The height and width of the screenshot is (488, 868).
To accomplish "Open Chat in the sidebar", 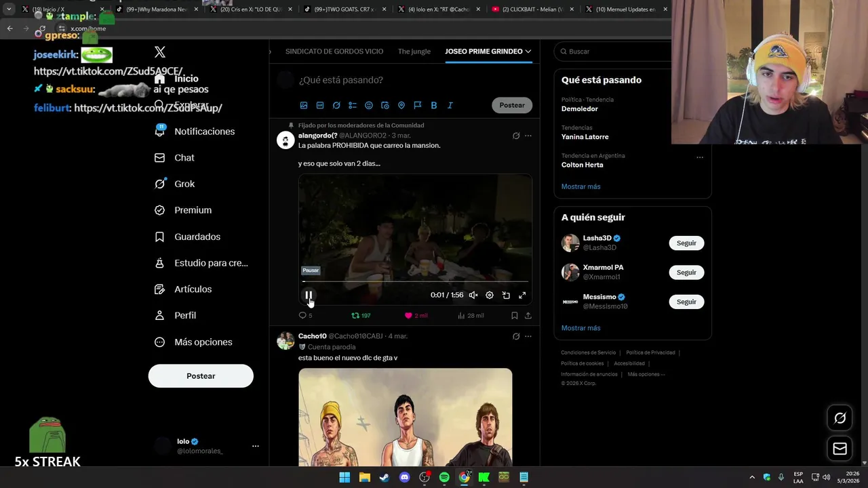I will coord(174,158).
